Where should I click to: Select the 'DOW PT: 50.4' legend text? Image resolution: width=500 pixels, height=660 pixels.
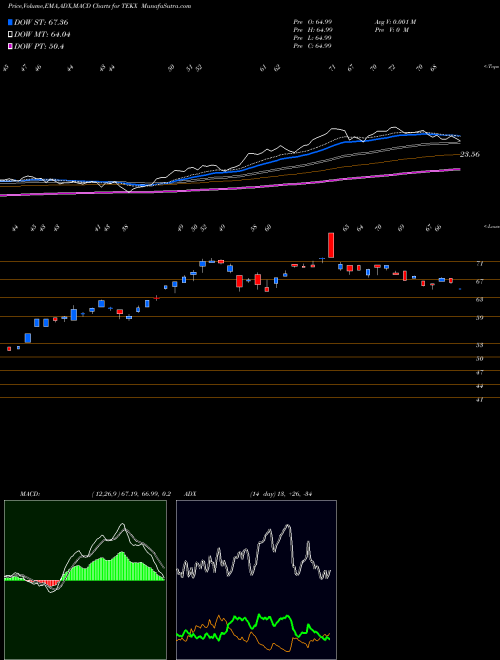tap(39, 46)
